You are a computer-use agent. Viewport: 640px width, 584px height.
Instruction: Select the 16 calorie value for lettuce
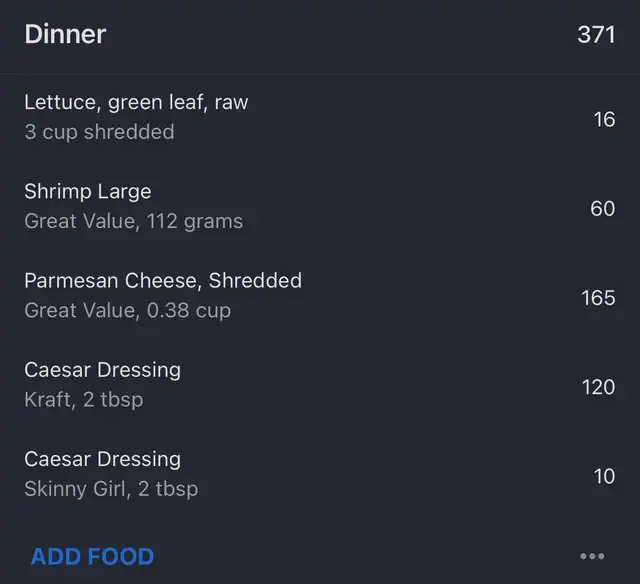604,120
